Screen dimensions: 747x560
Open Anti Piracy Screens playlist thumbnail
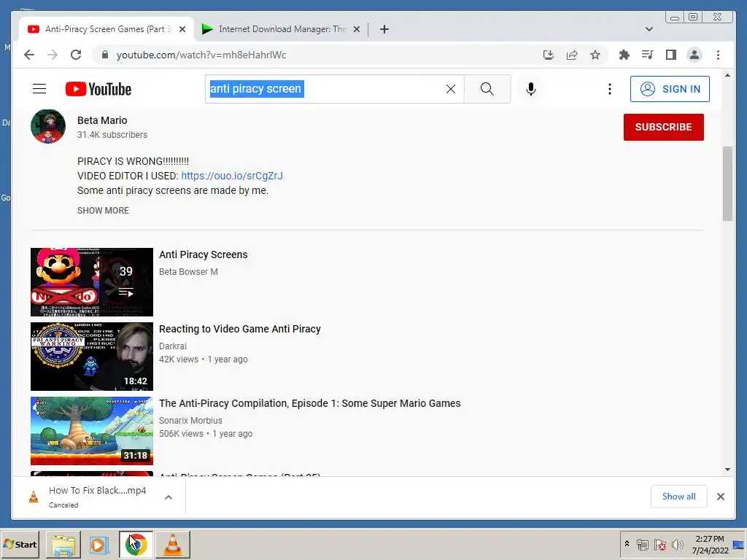point(91,282)
